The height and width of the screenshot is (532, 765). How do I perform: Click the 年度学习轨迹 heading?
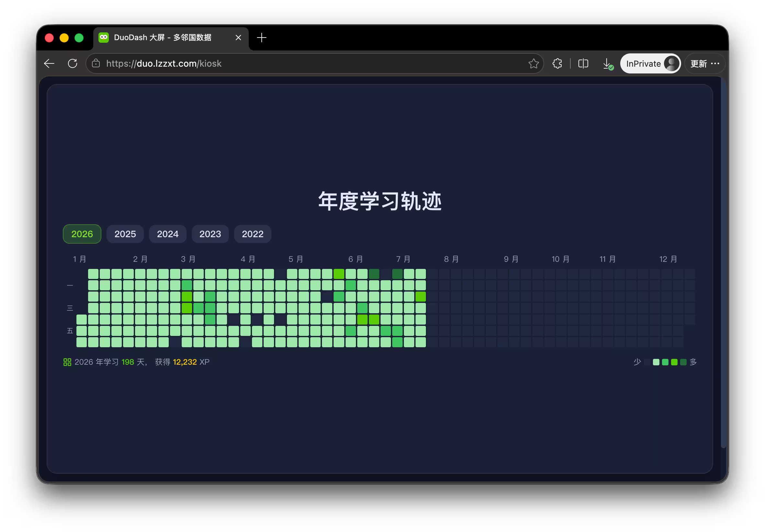(380, 201)
